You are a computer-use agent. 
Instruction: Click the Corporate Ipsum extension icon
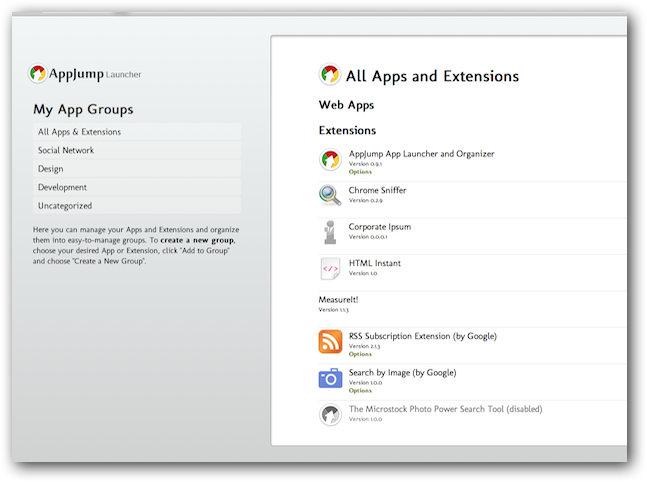330,232
